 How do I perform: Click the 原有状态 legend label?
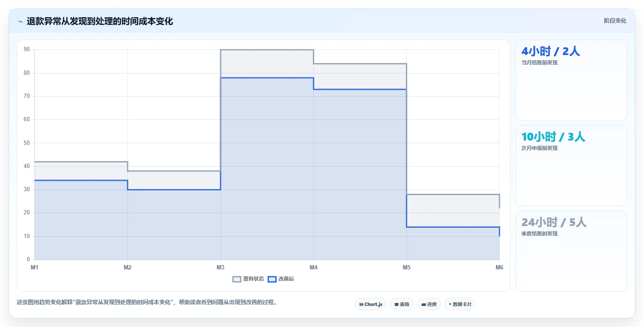click(254, 279)
